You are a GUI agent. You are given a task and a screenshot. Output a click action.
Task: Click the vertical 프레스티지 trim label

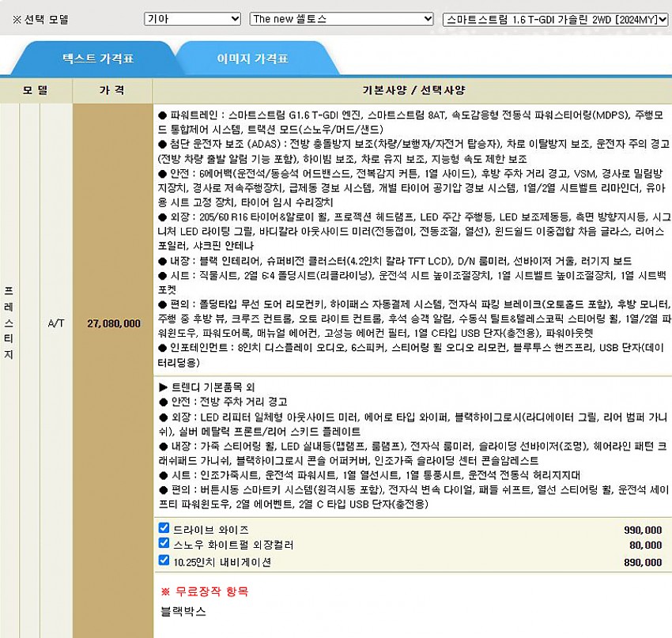(x=9, y=323)
